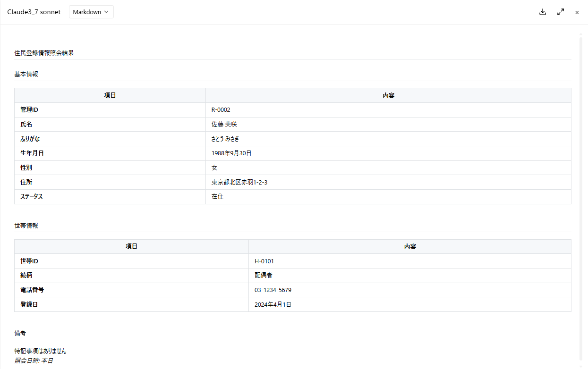
Task: Click the italic text 照会日時: 本日
Action: 34,361
